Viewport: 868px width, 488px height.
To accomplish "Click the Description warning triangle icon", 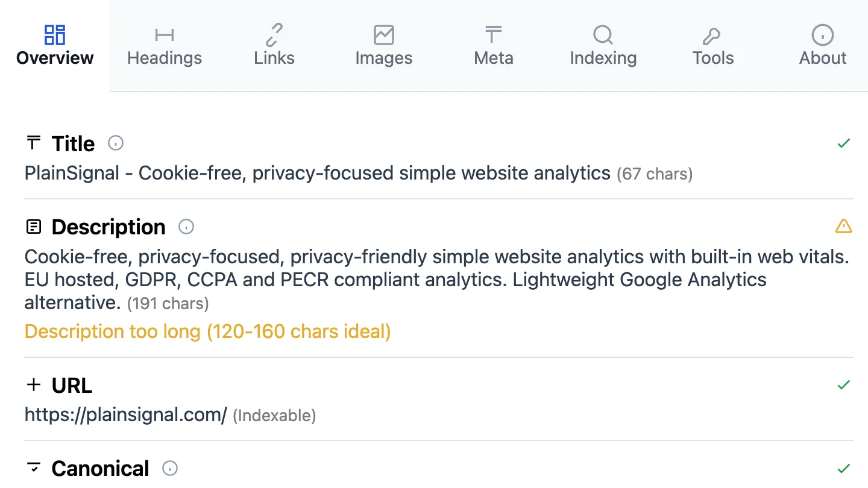I will [843, 227].
